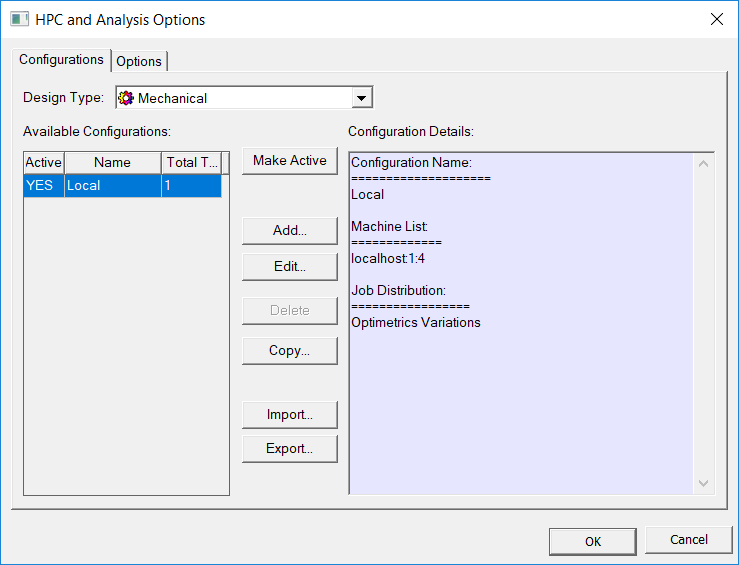Sort by the Name column header
This screenshot has width=739, height=565.
tap(112, 162)
